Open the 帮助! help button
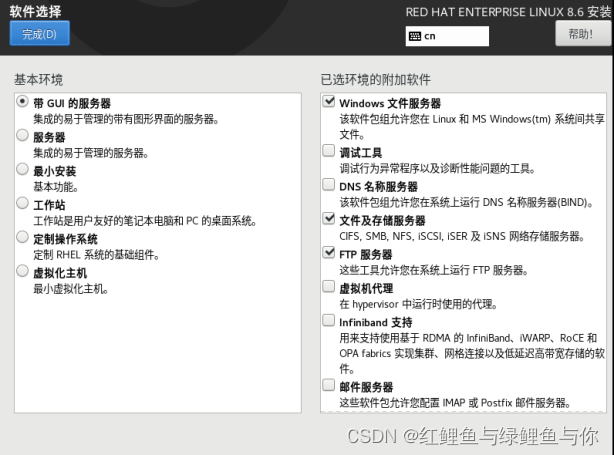614x455 pixels. pos(582,34)
